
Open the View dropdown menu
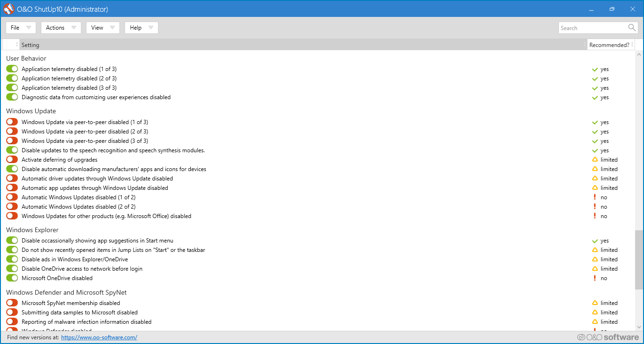click(103, 28)
